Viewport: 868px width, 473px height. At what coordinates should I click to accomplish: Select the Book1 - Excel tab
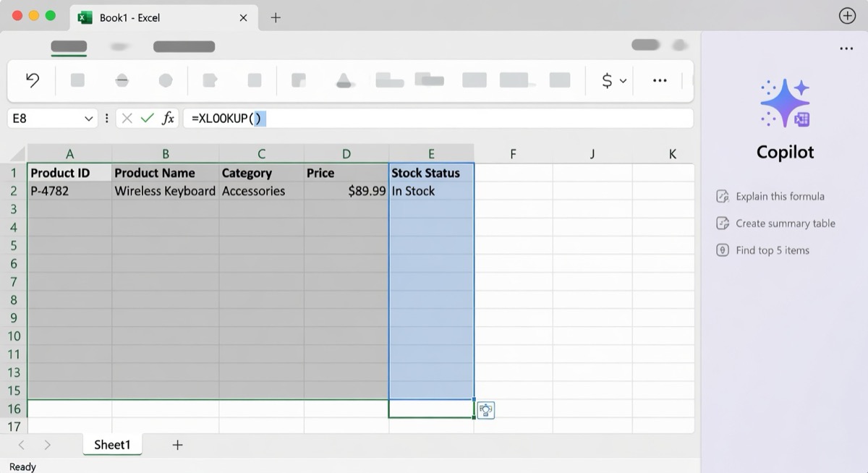pyautogui.click(x=163, y=17)
